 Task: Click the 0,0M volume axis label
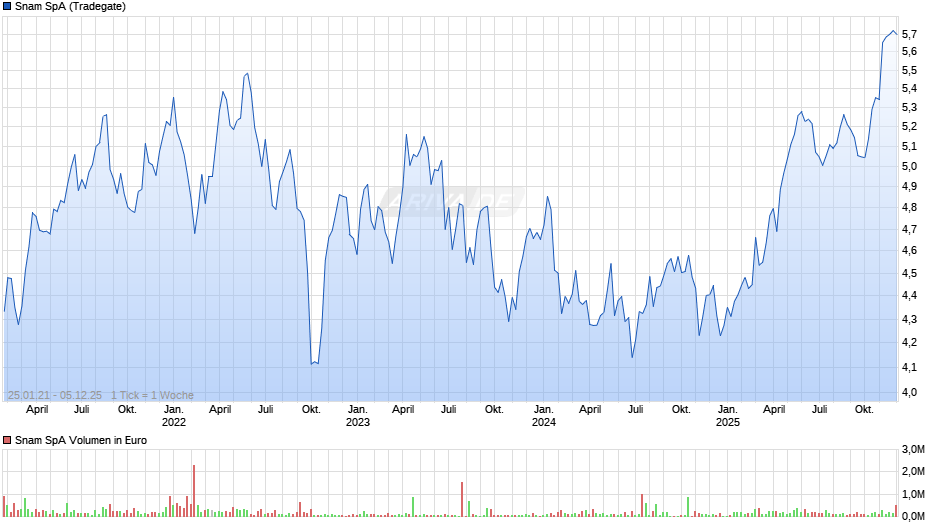point(913,516)
